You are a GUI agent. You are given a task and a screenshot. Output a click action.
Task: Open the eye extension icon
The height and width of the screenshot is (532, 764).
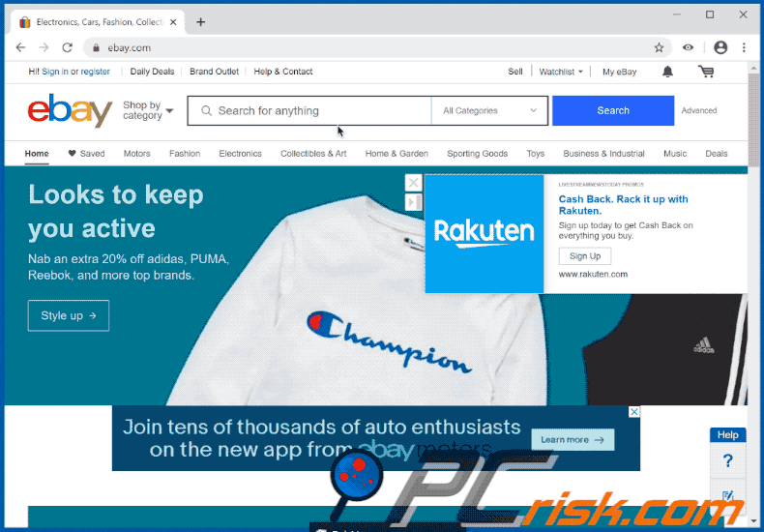[x=688, y=47]
